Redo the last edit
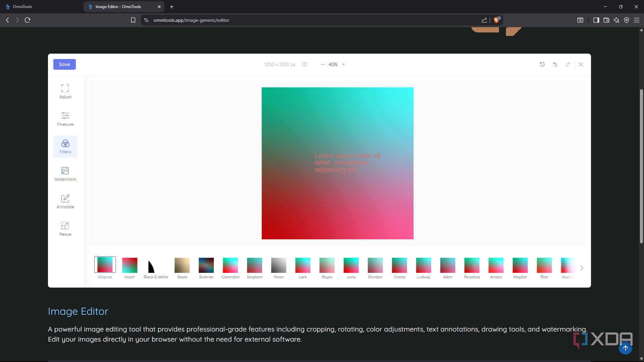 pyautogui.click(x=568, y=64)
